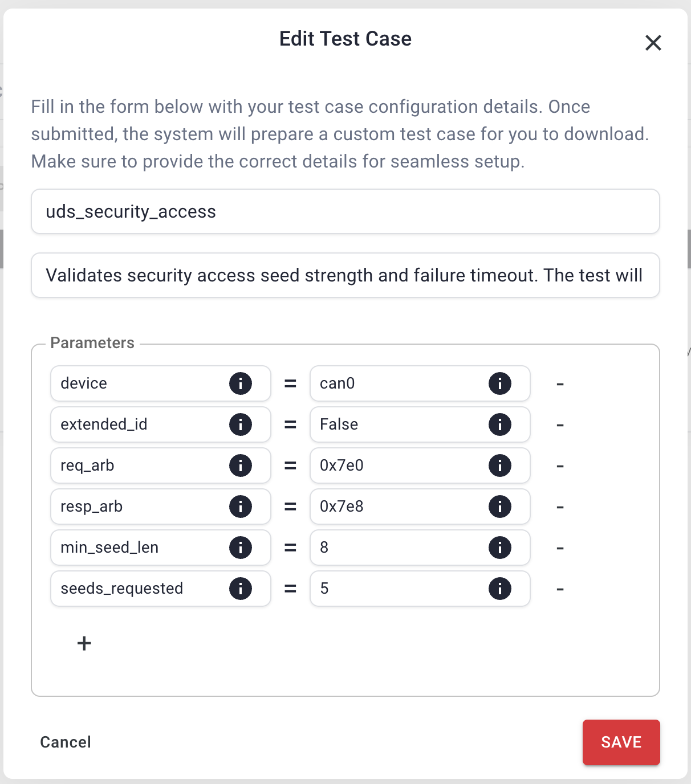Click the info icon next to device parameter
691x784 pixels.
click(241, 383)
